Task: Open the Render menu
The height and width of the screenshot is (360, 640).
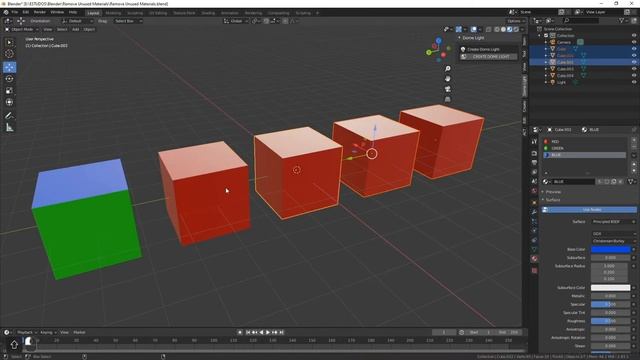Action: tap(40, 12)
